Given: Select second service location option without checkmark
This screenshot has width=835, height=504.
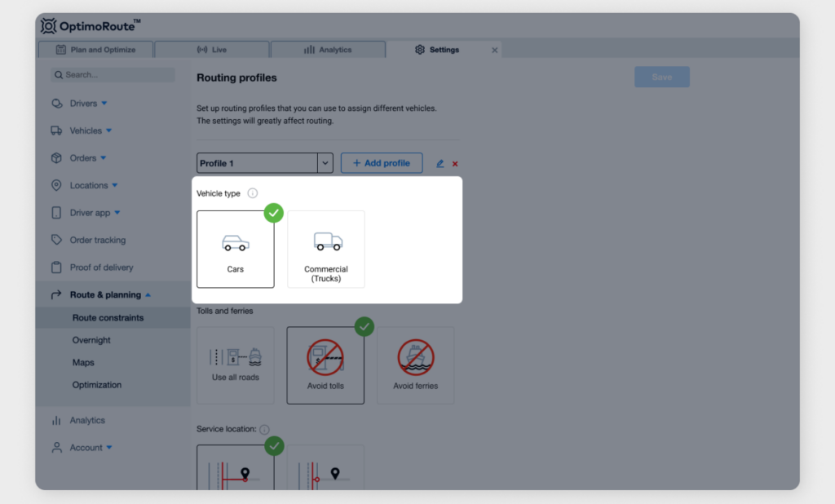Looking at the screenshot, I should pyautogui.click(x=325, y=468).
